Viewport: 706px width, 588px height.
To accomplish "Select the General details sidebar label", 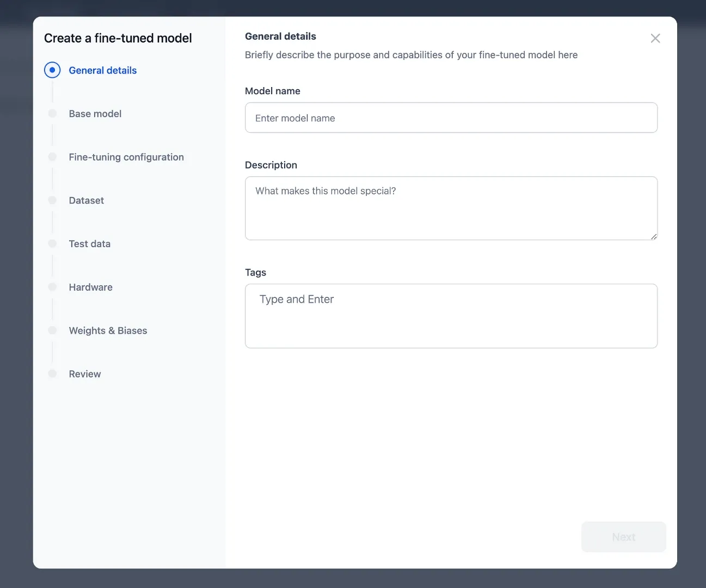I will (x=102, y=70).
